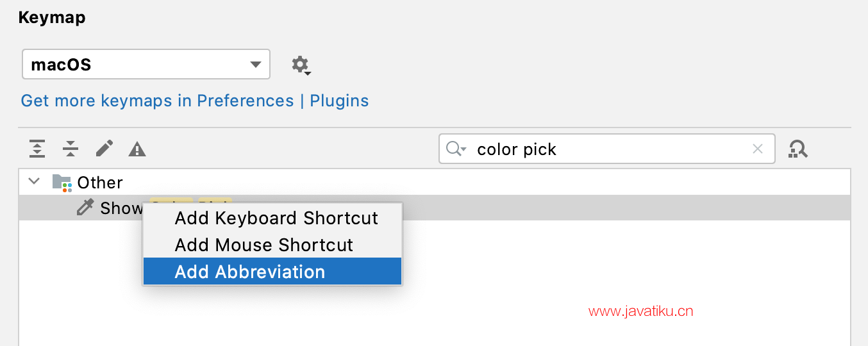Open Find Actions by Shortcut icon
Image resolution: width=868 pixels, height=346 pixels.
tap(798, 149)
